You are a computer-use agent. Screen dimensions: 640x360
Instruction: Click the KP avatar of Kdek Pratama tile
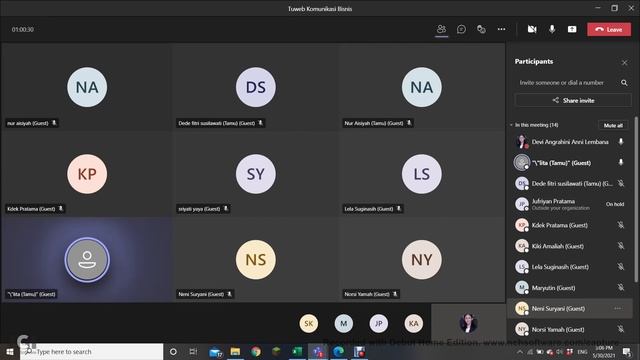[87, 174]
